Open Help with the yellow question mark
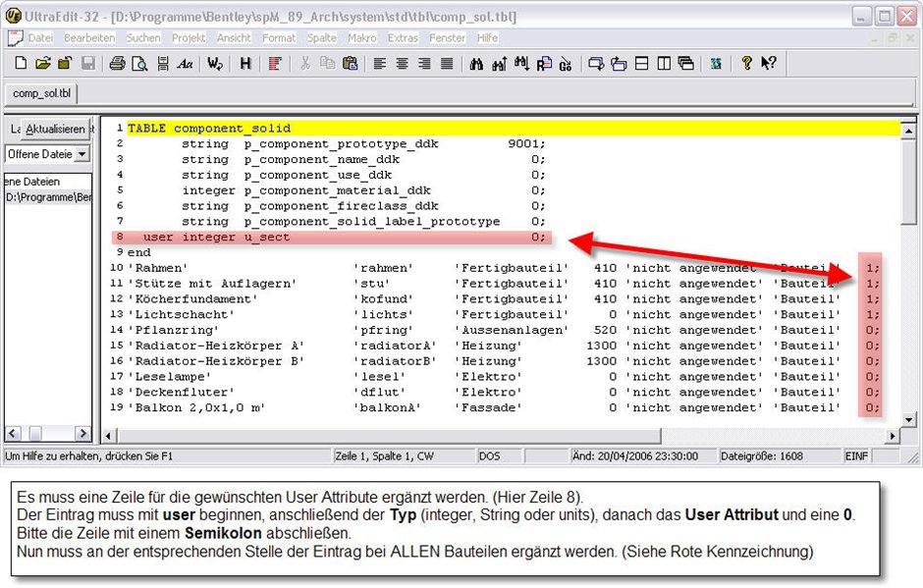 point(746,63)
